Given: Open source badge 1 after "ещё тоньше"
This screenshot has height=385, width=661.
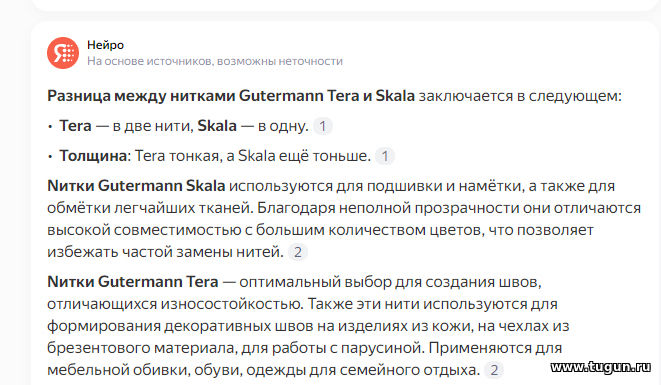Looking at the screenshot, I should [385, 156].
